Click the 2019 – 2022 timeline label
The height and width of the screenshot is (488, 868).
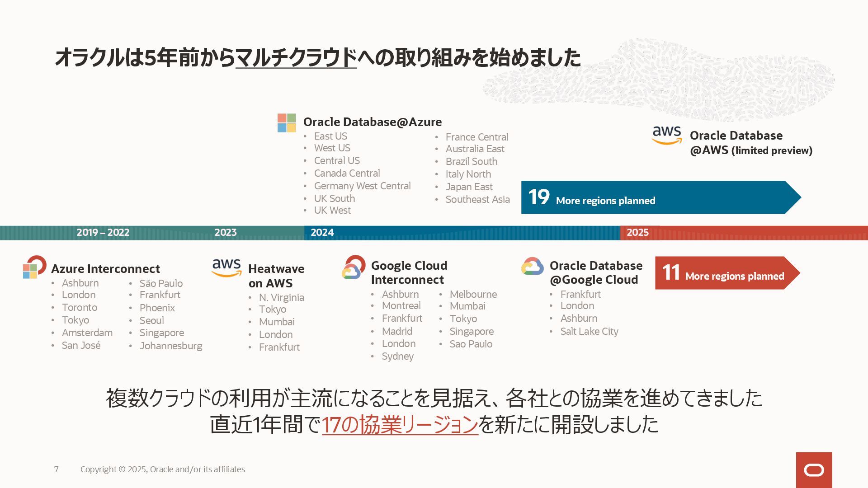[103, 233]
